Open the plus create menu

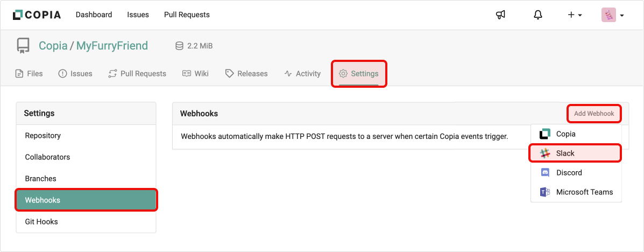(x=575, y=15)
